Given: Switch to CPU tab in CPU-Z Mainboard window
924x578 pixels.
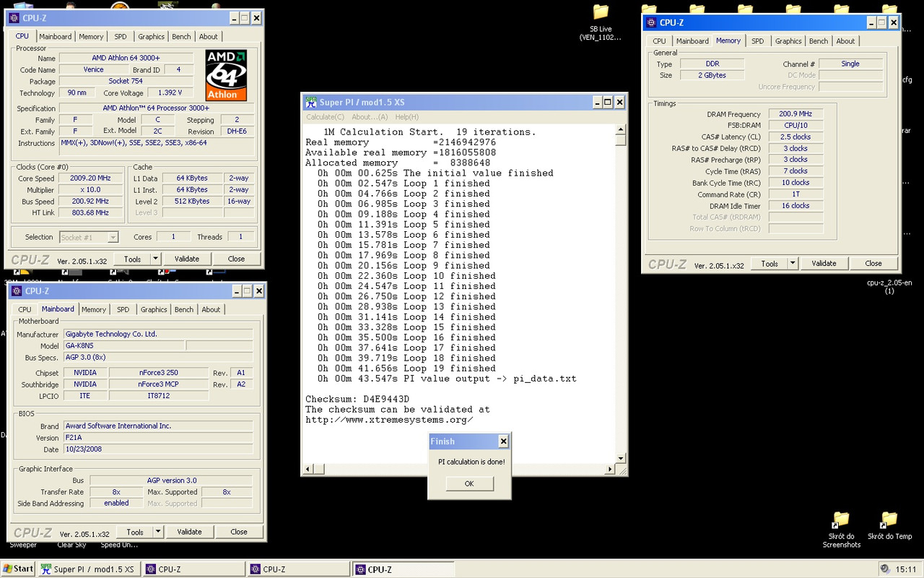Looking at the screenshot, I should tap(25, 310).
